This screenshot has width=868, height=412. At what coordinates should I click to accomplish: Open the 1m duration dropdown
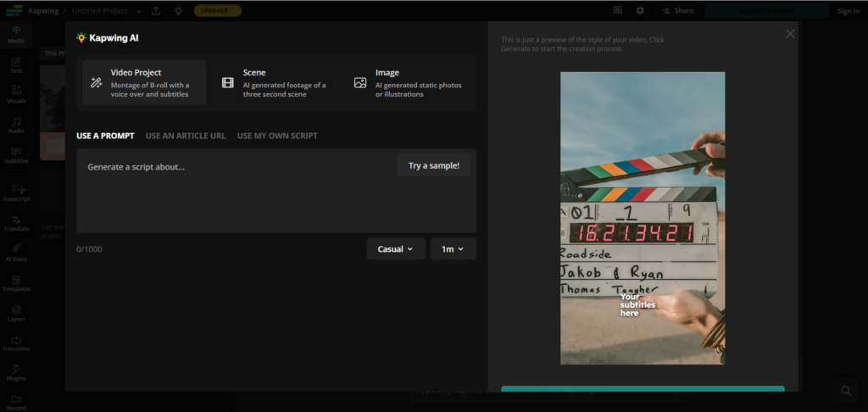(453, 248)
